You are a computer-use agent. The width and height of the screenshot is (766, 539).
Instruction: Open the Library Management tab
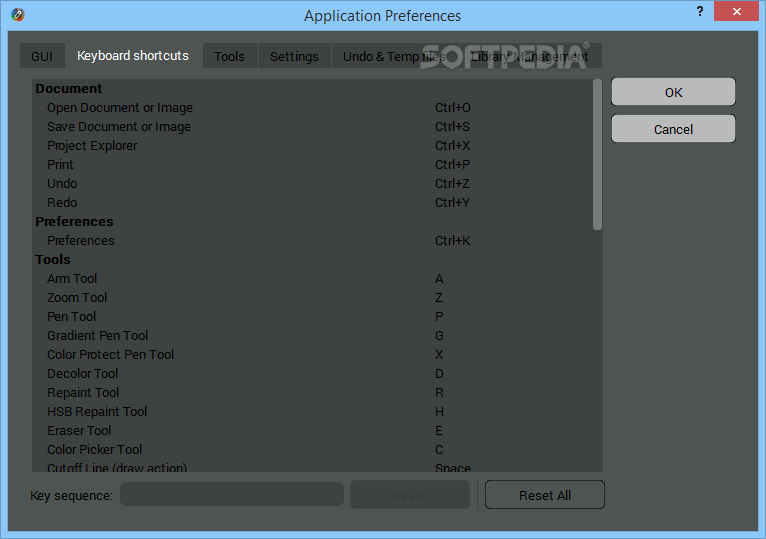(x=530, y=56)
